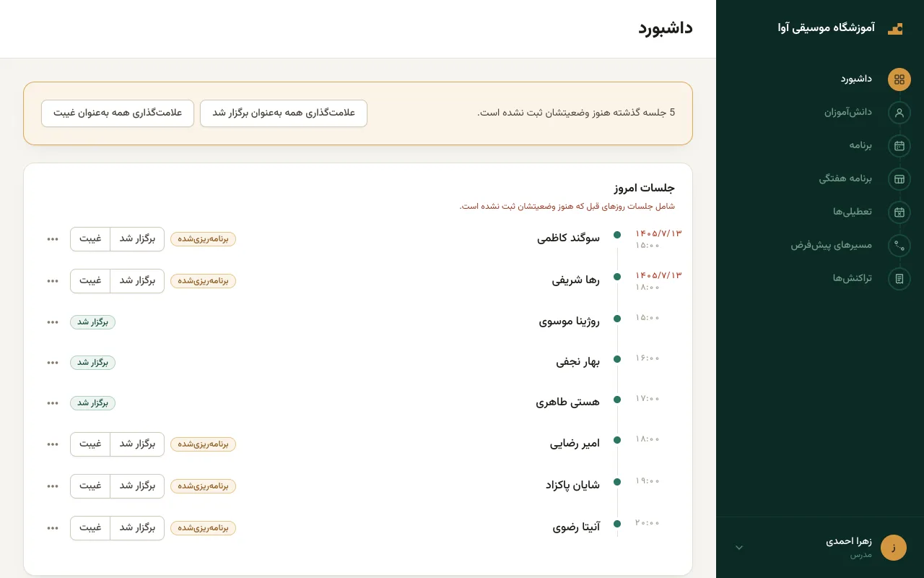Viewport: 924px width, 578px height.
Task: Go to the دانش‌آموزان menu item
Action: (x=848, y=112)
